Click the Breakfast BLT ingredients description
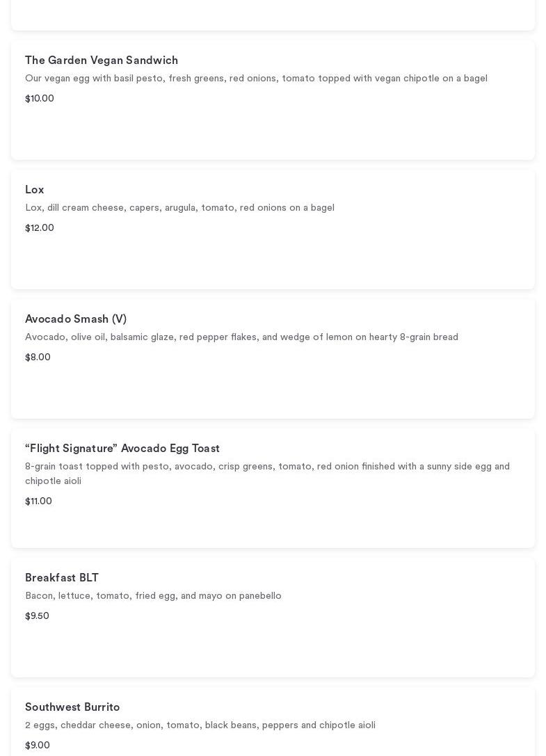Image resolution: width=546 pixels, height=756 pixels. coord(153,596)
